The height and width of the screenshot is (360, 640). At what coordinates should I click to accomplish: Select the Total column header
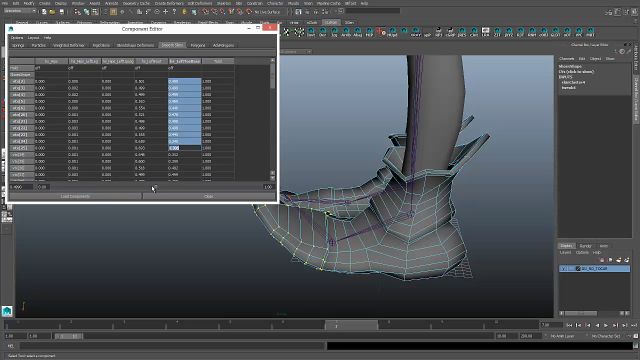click(x=218, y=61)
